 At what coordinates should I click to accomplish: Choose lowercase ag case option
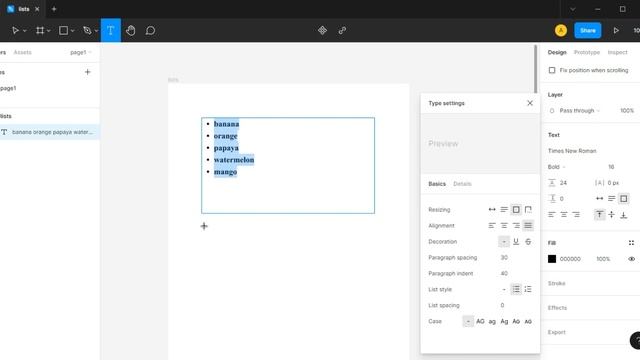click(492, 322)
